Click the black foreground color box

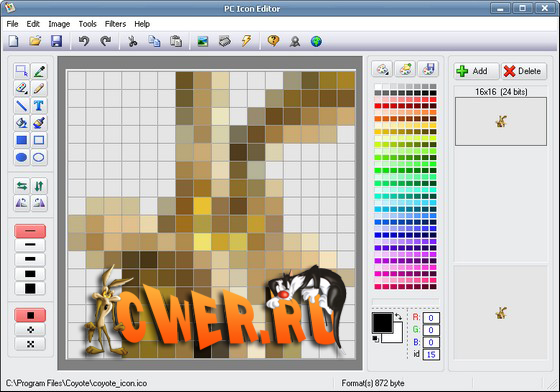point(382,322)
